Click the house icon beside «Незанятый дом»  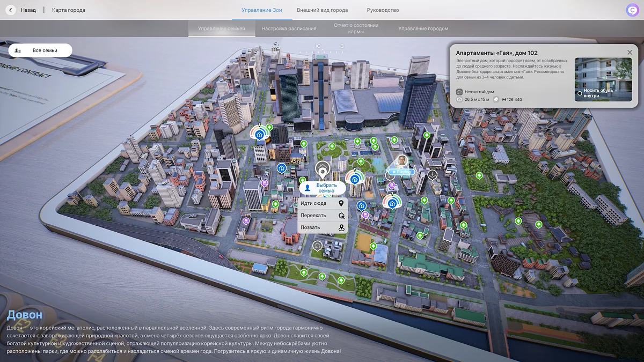pyautogui.click(x=459, y=92)
